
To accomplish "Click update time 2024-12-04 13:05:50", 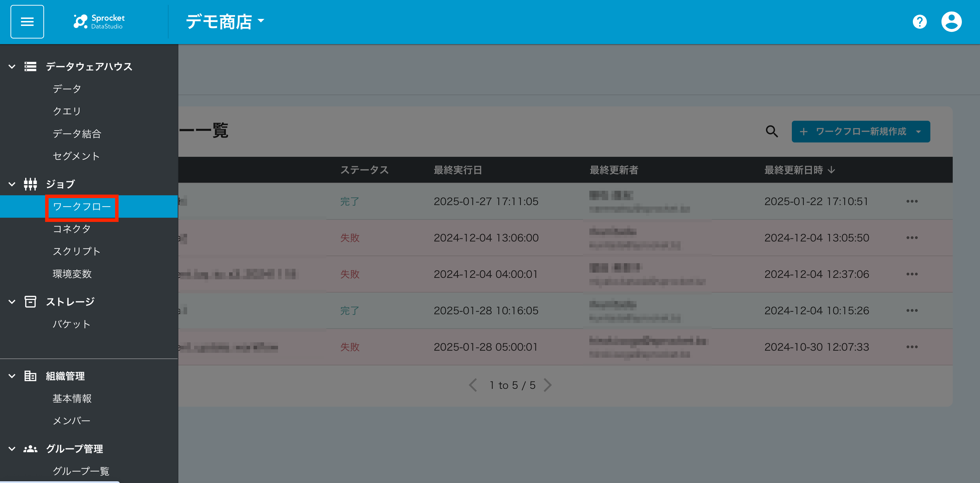I will click(817, 238).
